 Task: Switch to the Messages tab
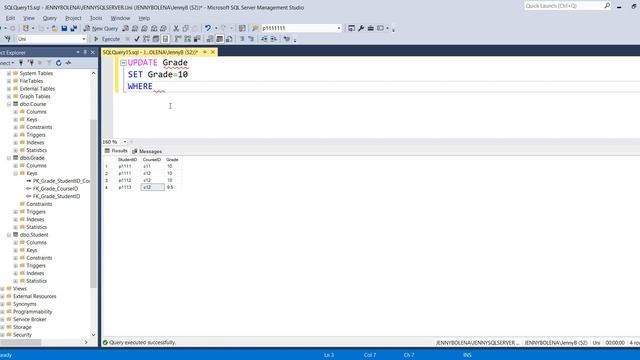pyautogui.click(x=147, y=151)
